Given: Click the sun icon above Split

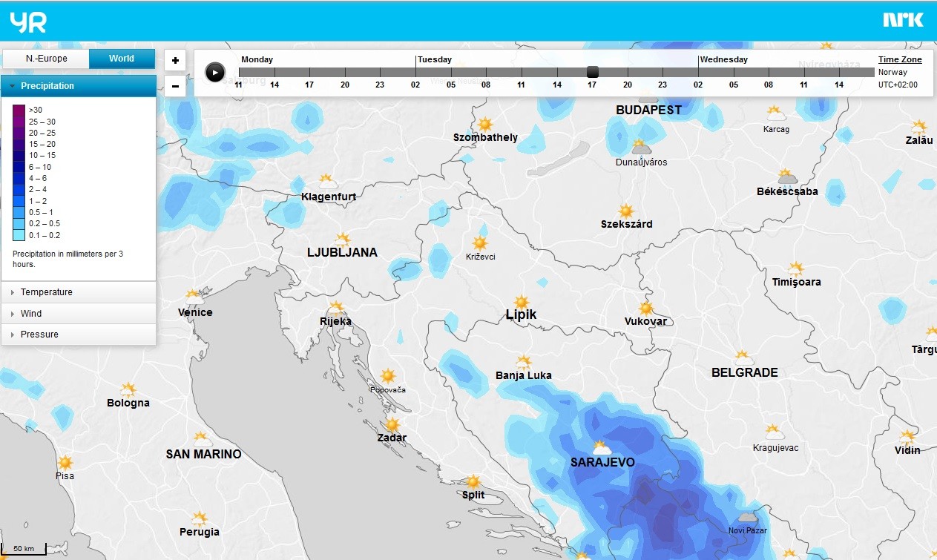Looking at the screenshot, I should (x=473, y=482).
